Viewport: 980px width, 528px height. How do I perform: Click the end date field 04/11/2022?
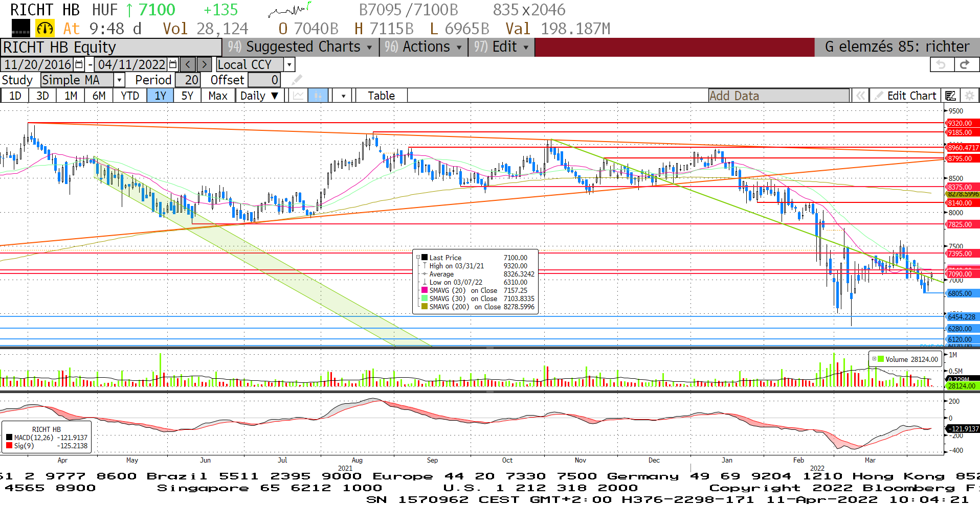click(x=131, y=64)
